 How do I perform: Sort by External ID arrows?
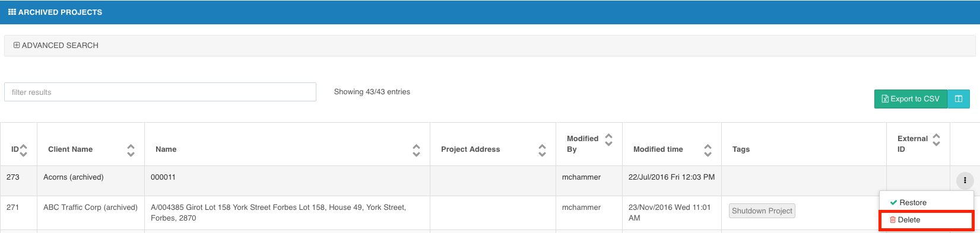tap(936, 140)
